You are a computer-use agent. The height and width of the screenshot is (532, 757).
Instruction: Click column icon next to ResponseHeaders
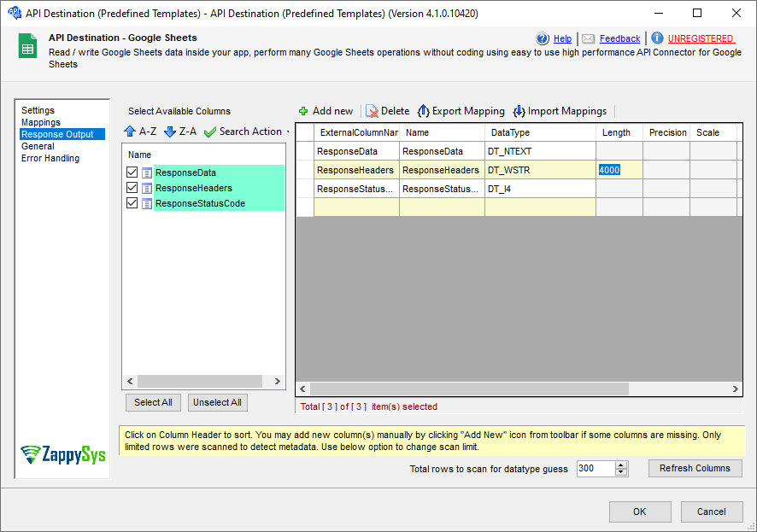click(x=147, y=188)
